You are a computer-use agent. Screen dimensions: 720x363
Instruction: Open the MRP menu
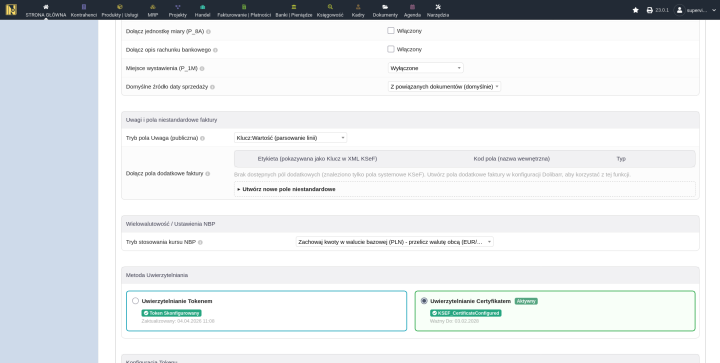click(x=153, y=11)
